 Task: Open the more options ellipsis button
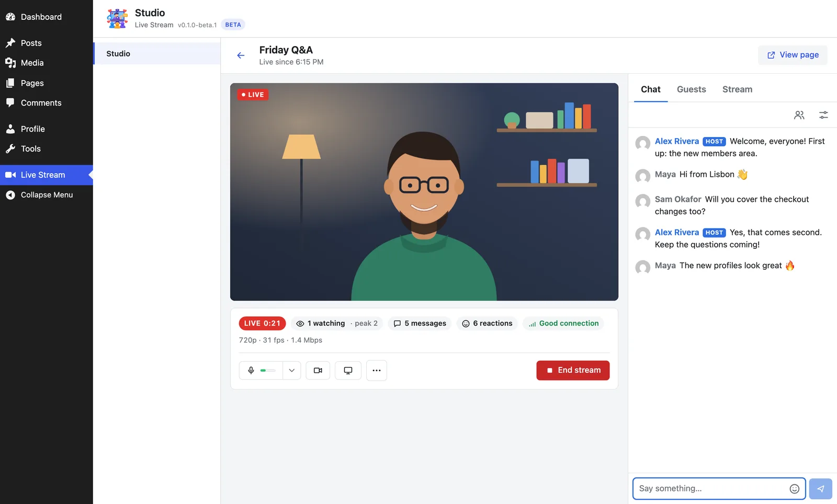coord(377,370)
